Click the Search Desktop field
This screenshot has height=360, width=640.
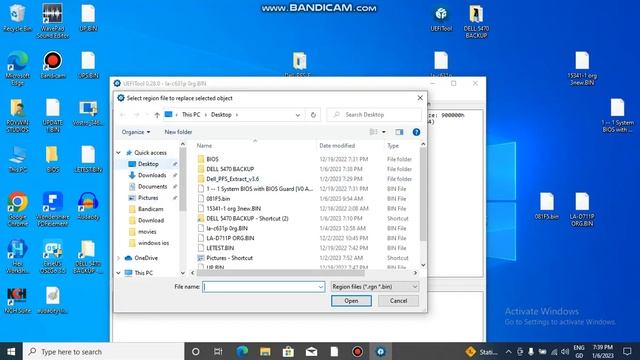tap(374, 115)
